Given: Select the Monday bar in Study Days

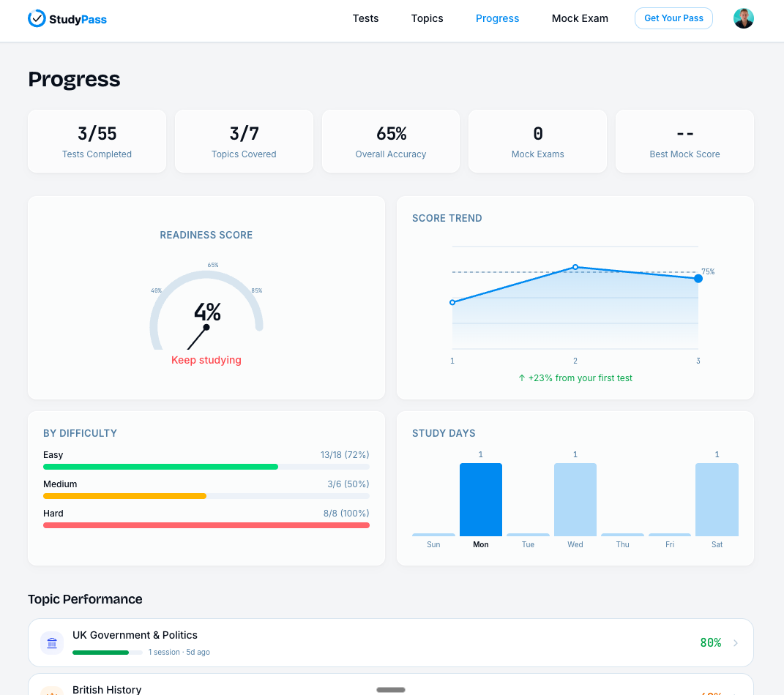Looking at the screenshot, I should click(x=480, y=499).
